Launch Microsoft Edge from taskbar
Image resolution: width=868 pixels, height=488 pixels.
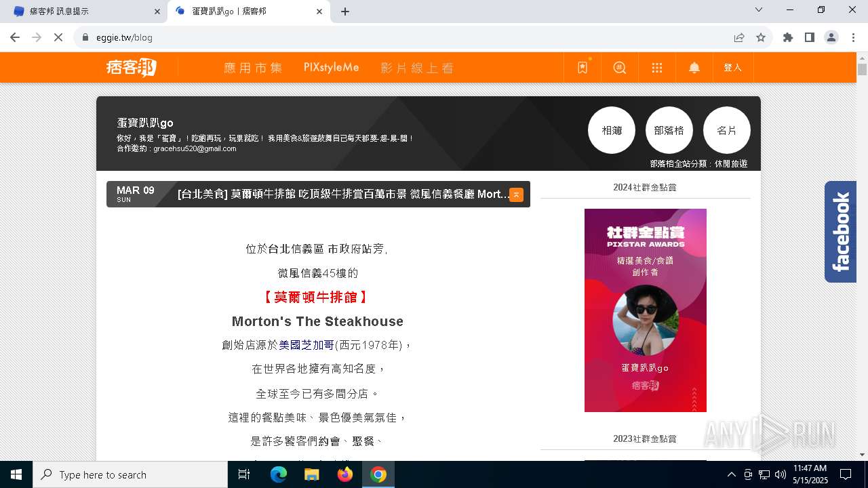(279, 474)
